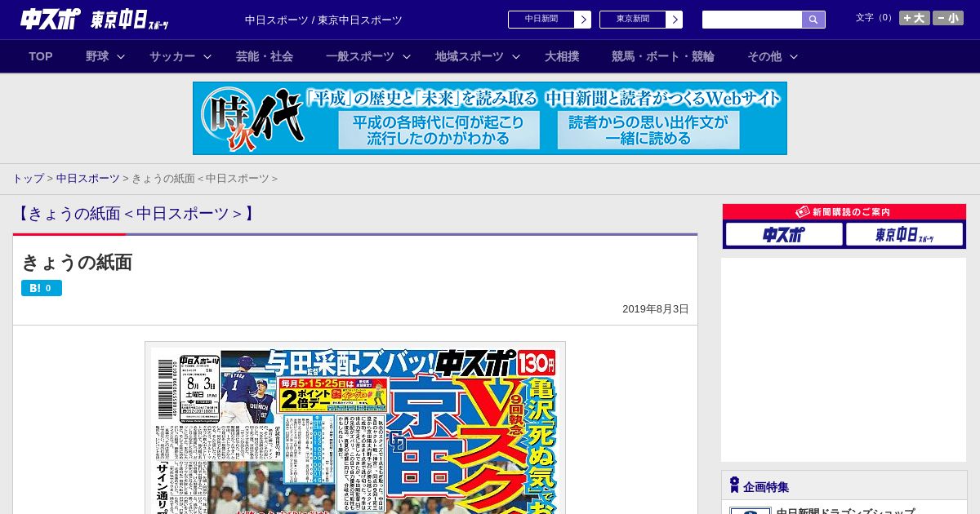The height and width of the screenshot is (514, 980).
Task: Click the magnifier search button
Action: pyautogui.click(x=813, y=20)
